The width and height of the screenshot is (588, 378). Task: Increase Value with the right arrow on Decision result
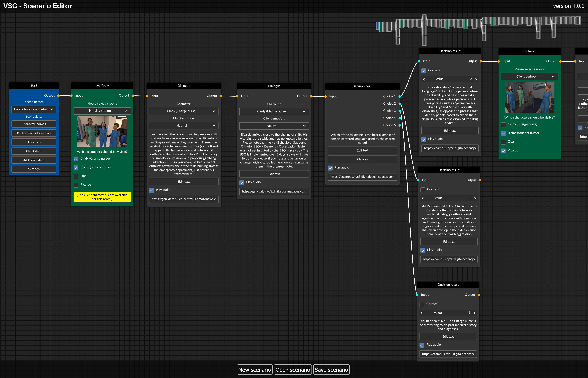[476, 79]
